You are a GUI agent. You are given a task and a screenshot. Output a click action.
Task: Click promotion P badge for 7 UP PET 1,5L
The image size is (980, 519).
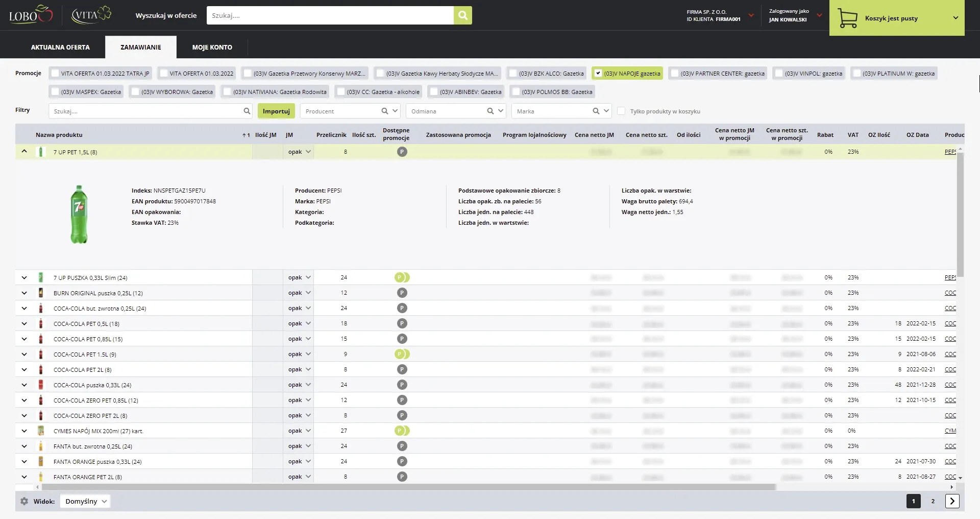[402, 152]
